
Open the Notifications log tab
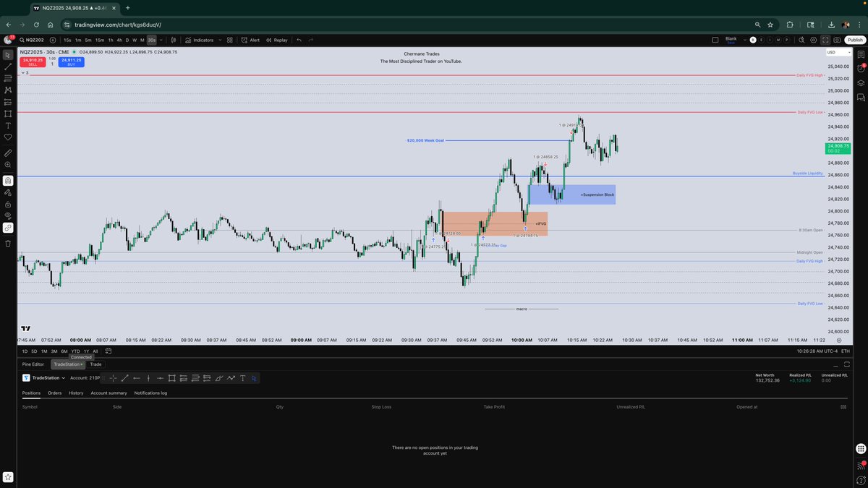(x=150, y=393)
